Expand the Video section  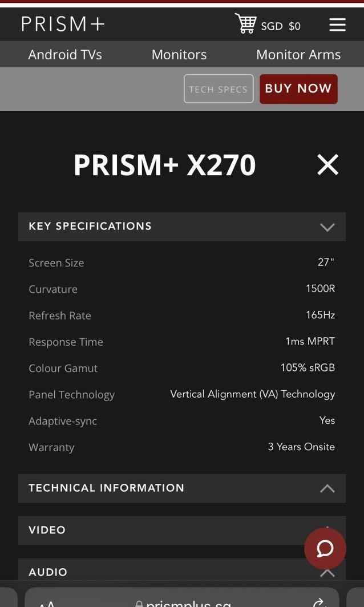pyautogui.click(x=181, y=530)
